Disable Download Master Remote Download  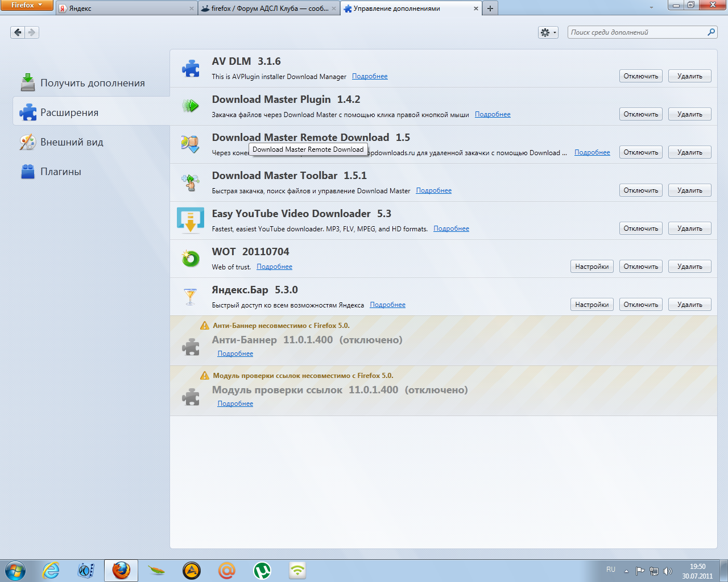tap(641, 152)
